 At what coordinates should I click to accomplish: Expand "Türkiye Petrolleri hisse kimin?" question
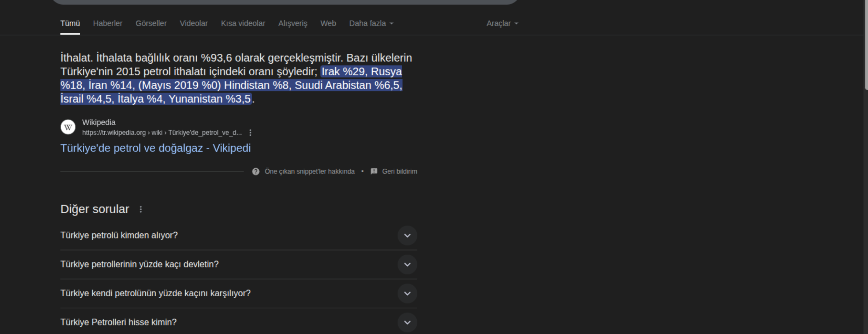pos(407,322)
